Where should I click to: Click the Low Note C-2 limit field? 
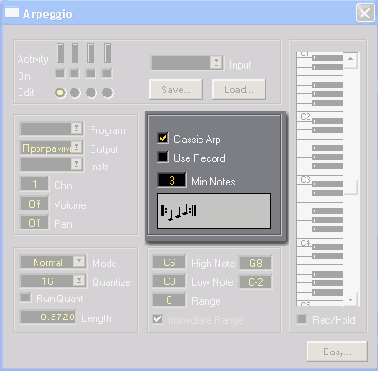pyautogui.click(x=255, y=282)
